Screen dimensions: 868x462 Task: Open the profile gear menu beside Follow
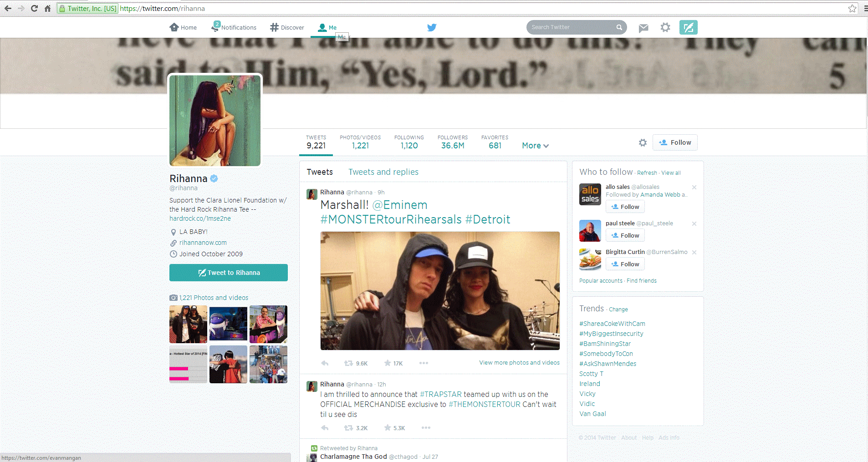click(643, 142)
